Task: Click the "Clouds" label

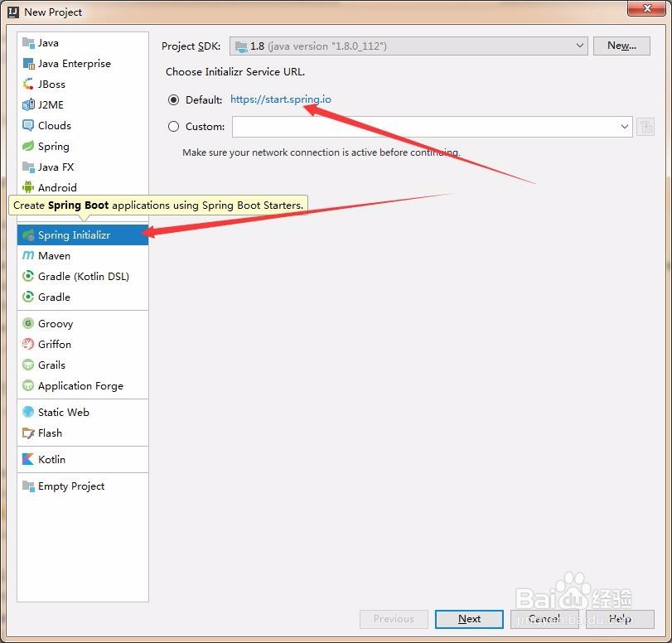Action: click(55, 125)
